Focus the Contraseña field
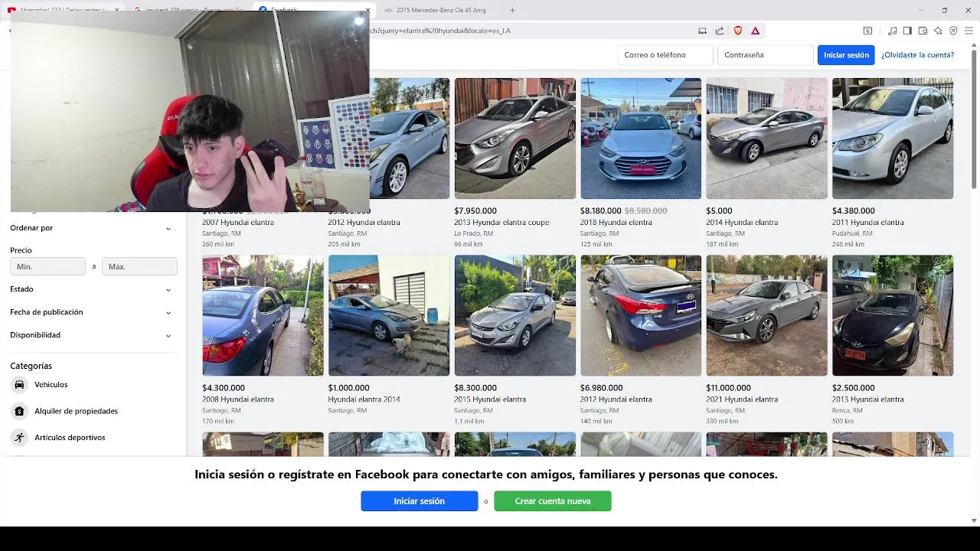Image resolution: width=980 pixels, height=551 pixels. (765, 55)
